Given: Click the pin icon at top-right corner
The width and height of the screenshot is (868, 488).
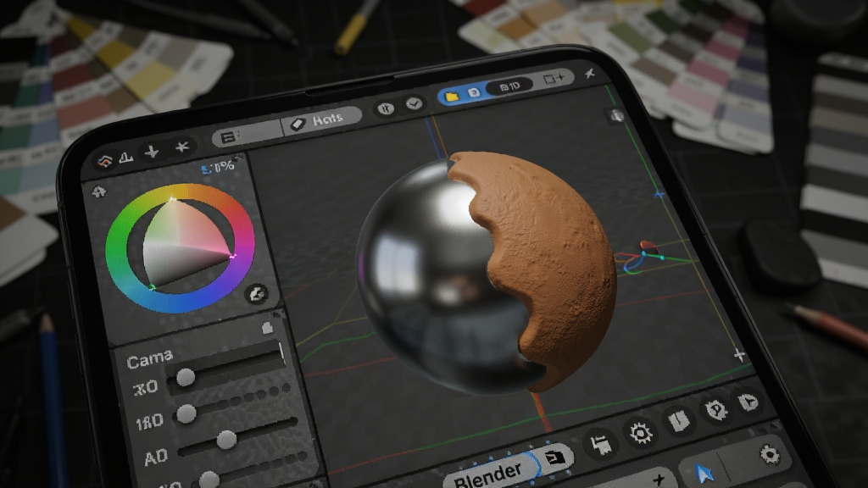Looking at the screenshot, I should (590, 73).
